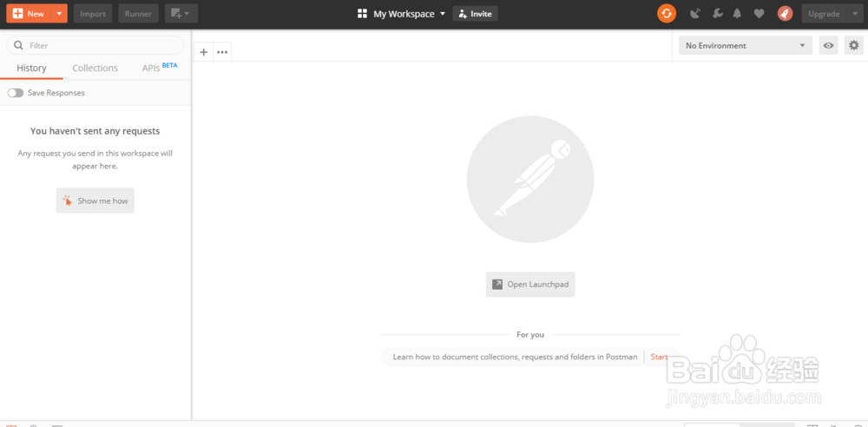Screen dimensions: 868x427
Task: Switch to the Collections tab
Action: (95, 68)
